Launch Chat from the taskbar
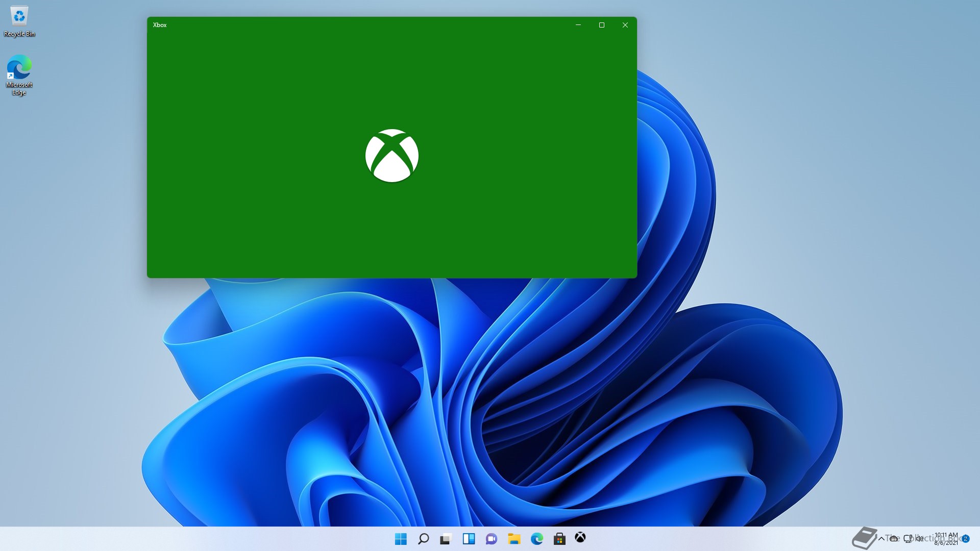The image size is (980, 551). point(491,539)
